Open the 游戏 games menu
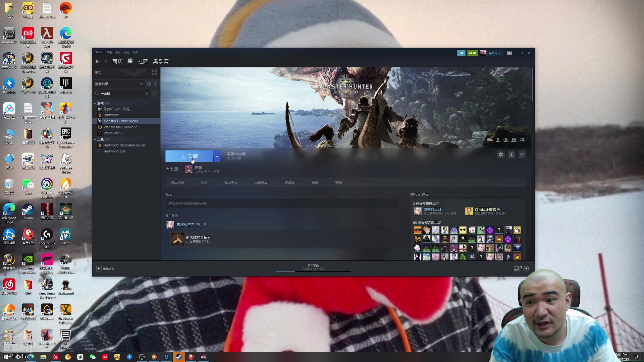The height and width of the screenshot is (362, 644). (126, 53)
